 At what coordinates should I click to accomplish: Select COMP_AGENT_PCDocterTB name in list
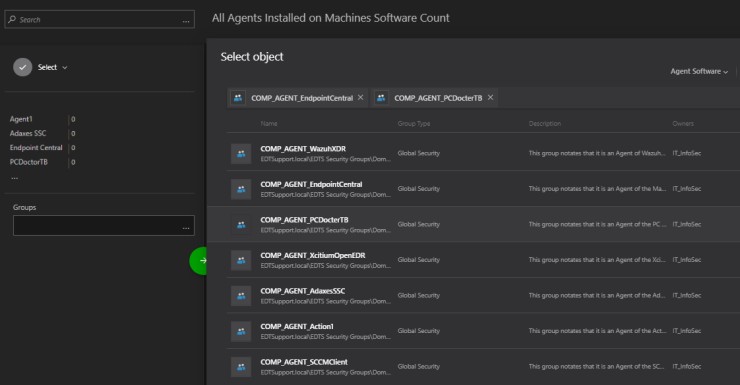tap(304, 220)
